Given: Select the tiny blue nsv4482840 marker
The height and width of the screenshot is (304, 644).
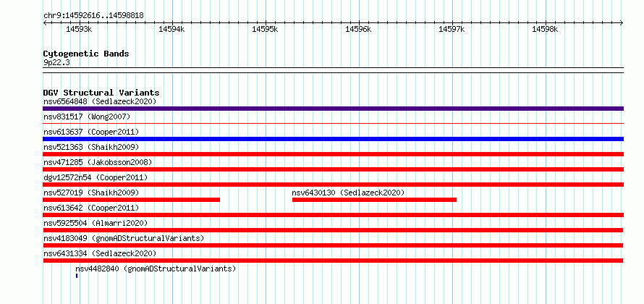Looking at the screenshot, I should pos(77,276).
